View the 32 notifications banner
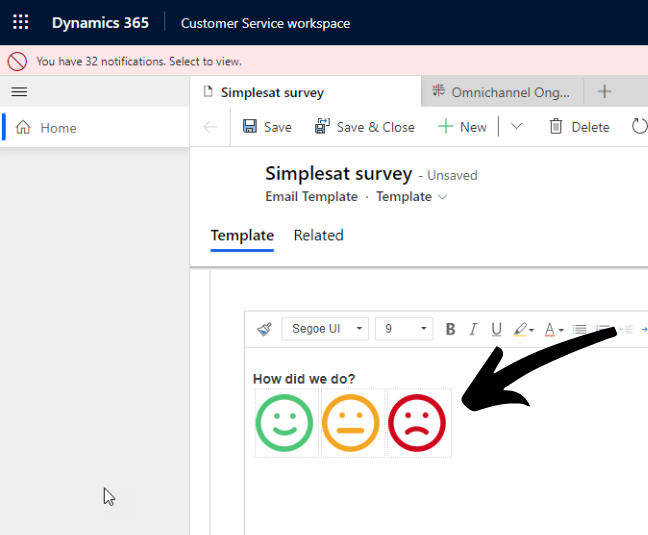648x535 pixels. click(324, 61)
